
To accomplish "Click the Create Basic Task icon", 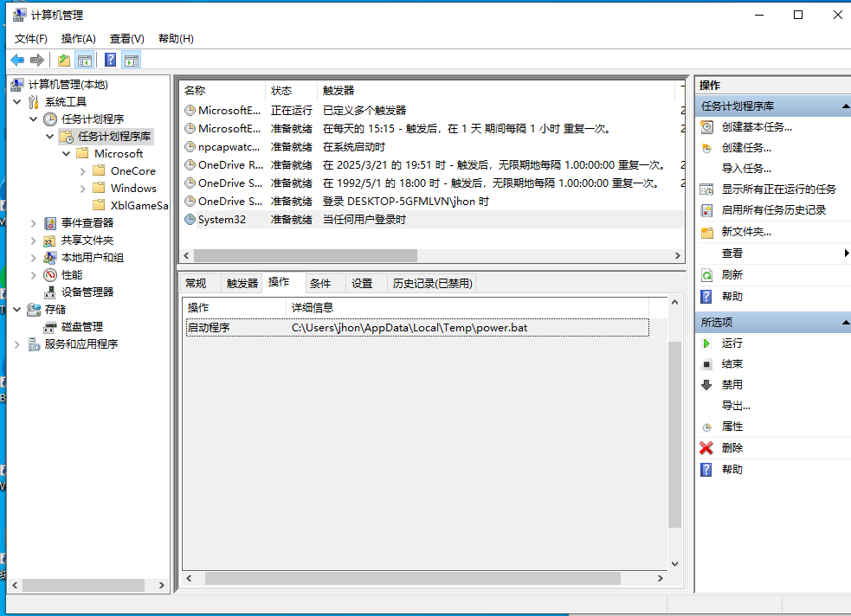I will (706, 127).
